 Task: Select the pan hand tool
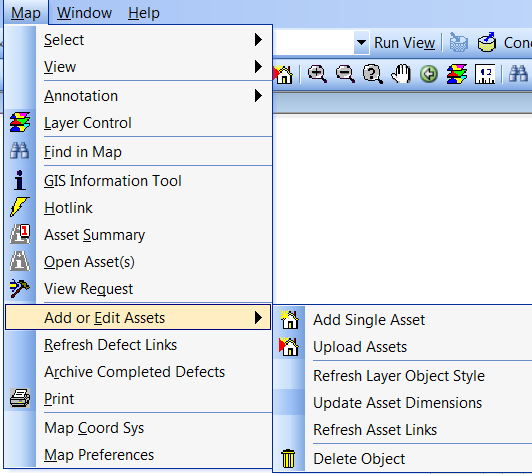point(401,74)
